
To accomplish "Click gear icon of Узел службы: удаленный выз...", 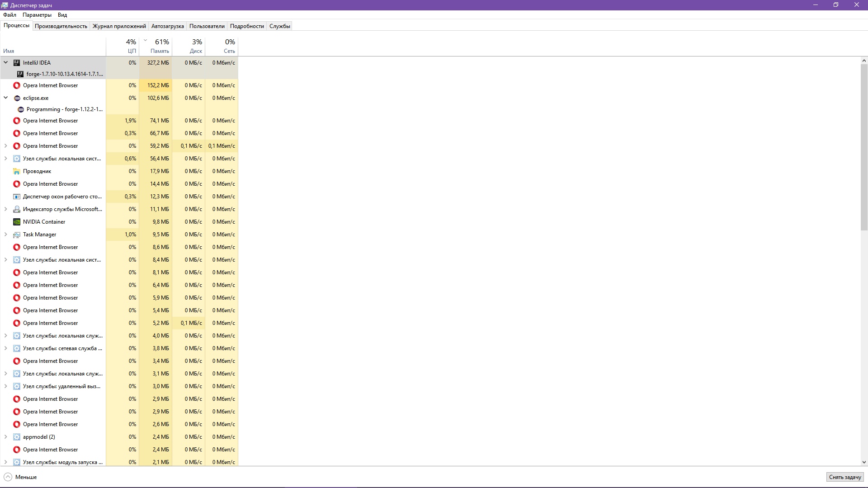I will [17, 386].
